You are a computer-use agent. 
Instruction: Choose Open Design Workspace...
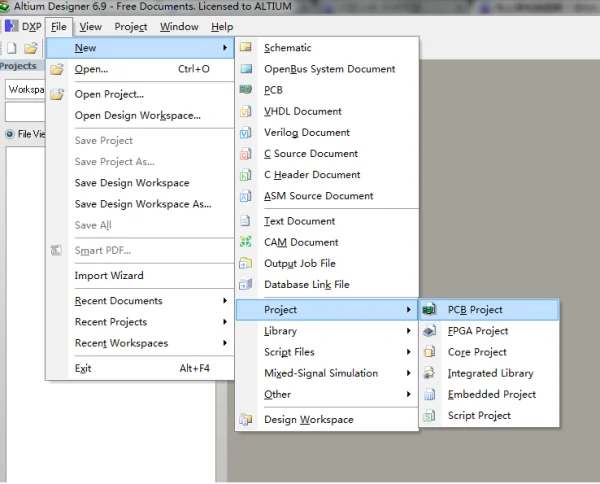(140, 116)
